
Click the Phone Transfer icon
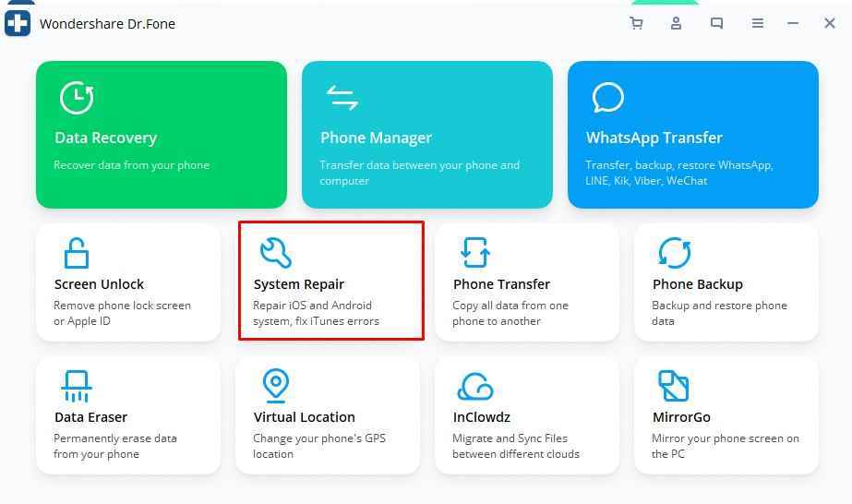(x=474, y=253)
